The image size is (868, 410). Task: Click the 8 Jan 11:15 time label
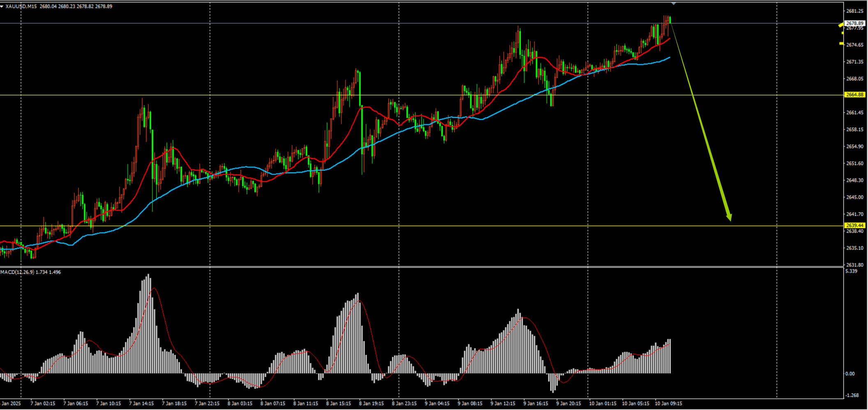(306, 404)
